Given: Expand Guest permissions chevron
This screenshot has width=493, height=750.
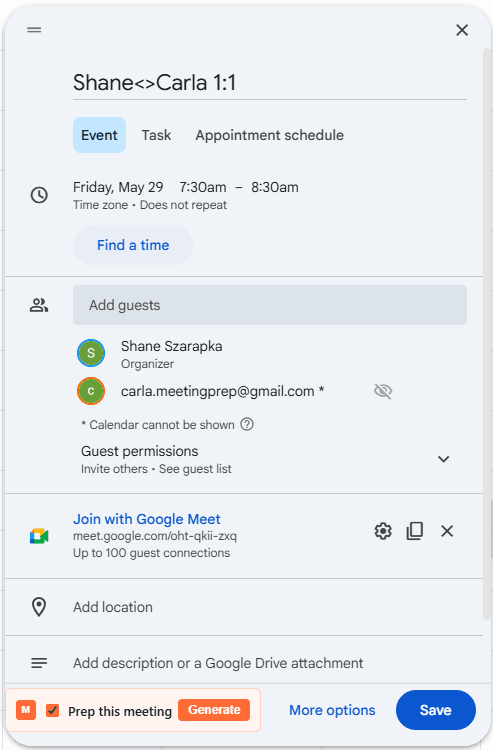Looking at the screenshot, I should tap(444, 459).
